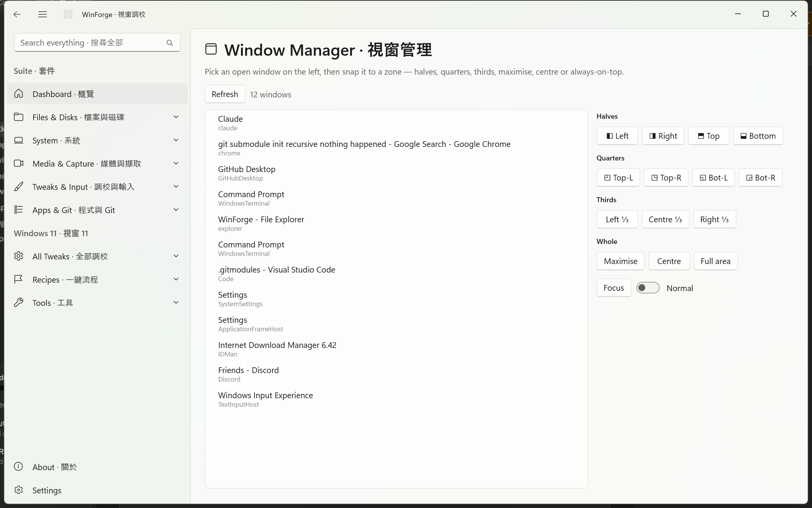Expand All Tweaks chevron
The image size is (812, 508).
click(176, 256)
